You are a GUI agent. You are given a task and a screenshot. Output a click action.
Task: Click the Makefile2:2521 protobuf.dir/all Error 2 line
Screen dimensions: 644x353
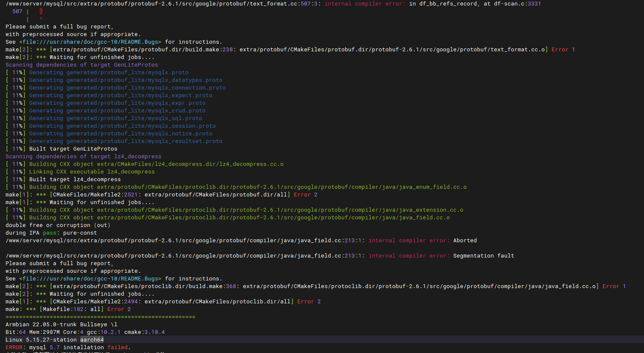(x=162, y=195)
